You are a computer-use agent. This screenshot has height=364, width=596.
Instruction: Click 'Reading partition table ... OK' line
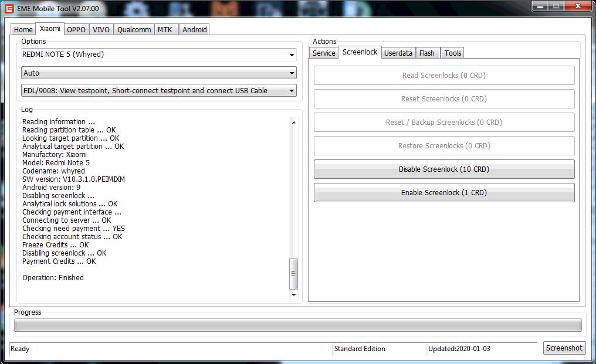[x=69, y=130]
